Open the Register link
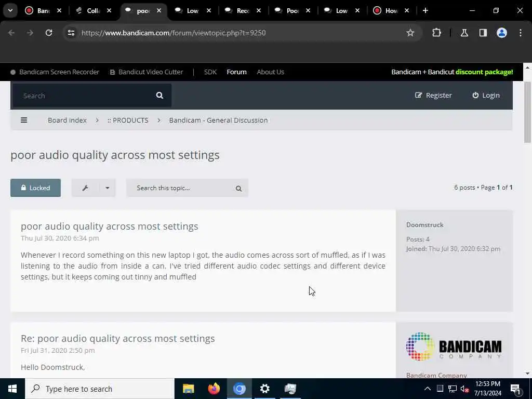This screenshot has width=532, height=399. point(433,96)
